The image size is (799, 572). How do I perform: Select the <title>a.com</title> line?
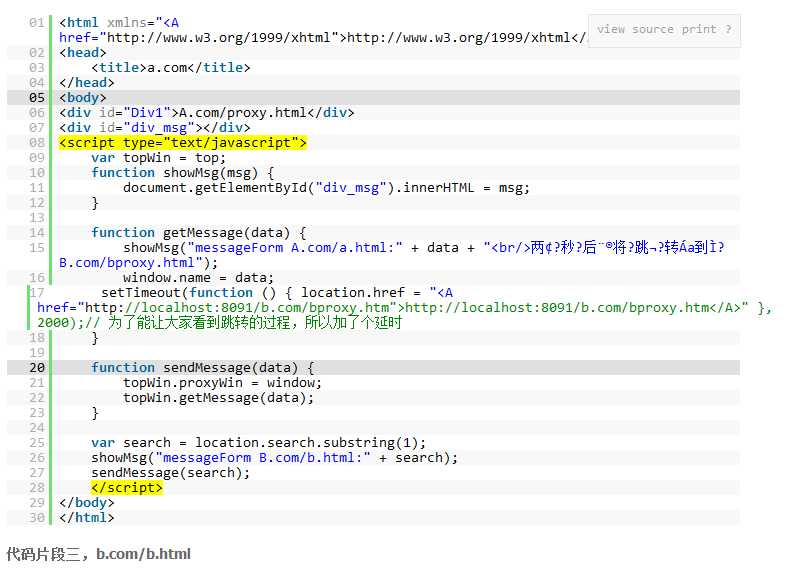pos(171,67)
